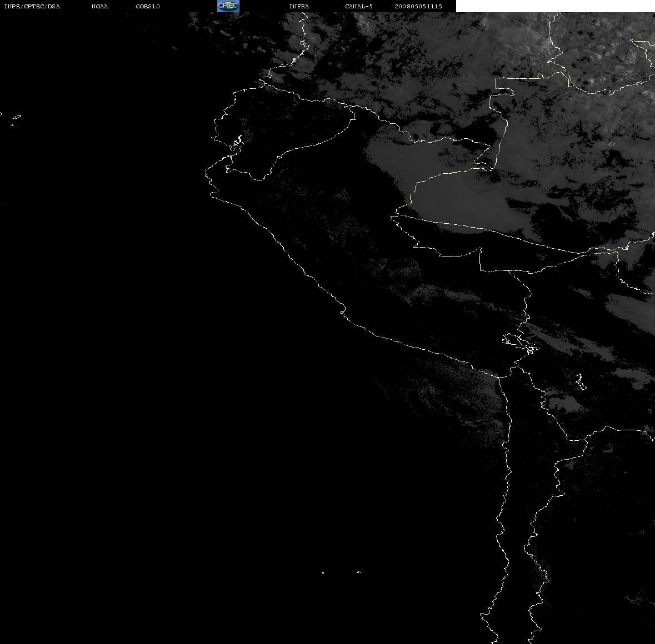Click the tiny white spot in the eastern cloud field
Screen dimensions: 655x644
point(611,144)
